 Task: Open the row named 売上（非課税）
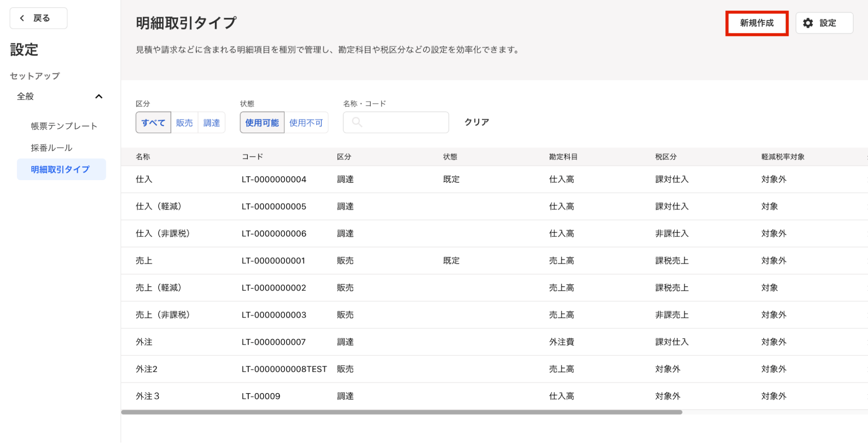click(495, 315)
